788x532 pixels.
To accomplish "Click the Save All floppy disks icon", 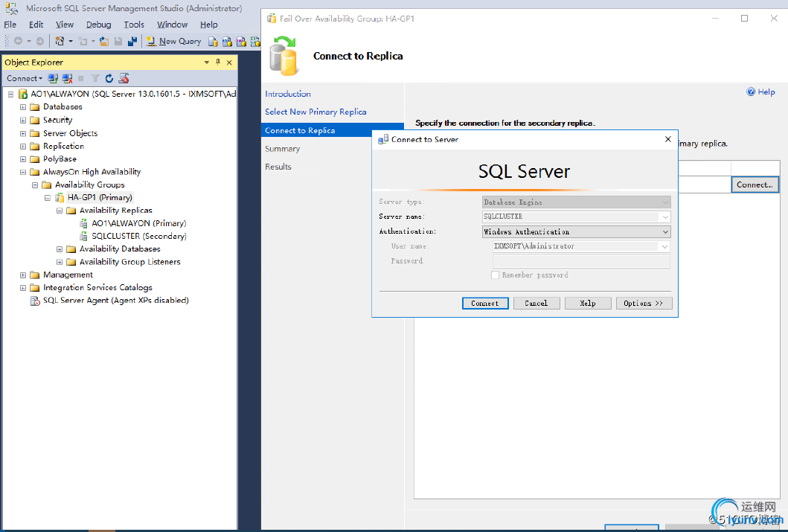I will pyautogui.click(x=132, y=42).
